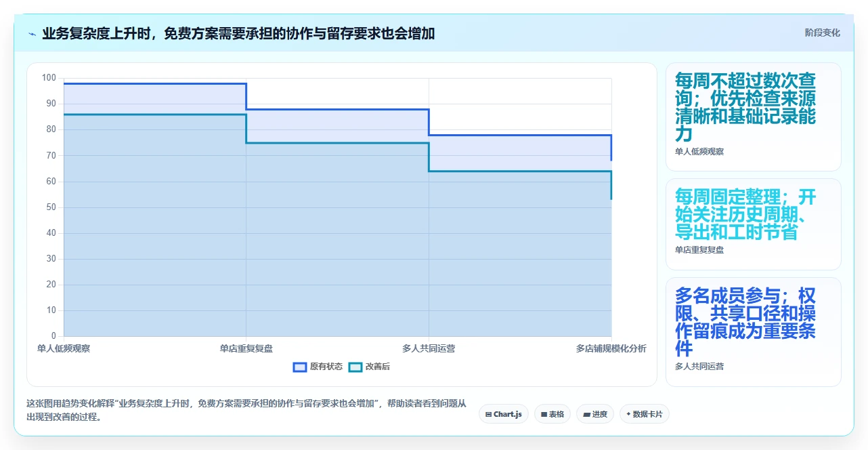The height and width of the screenshot is (450, 868).
Task: Click the card headline 多名成员参与
Action: point(745,323)
